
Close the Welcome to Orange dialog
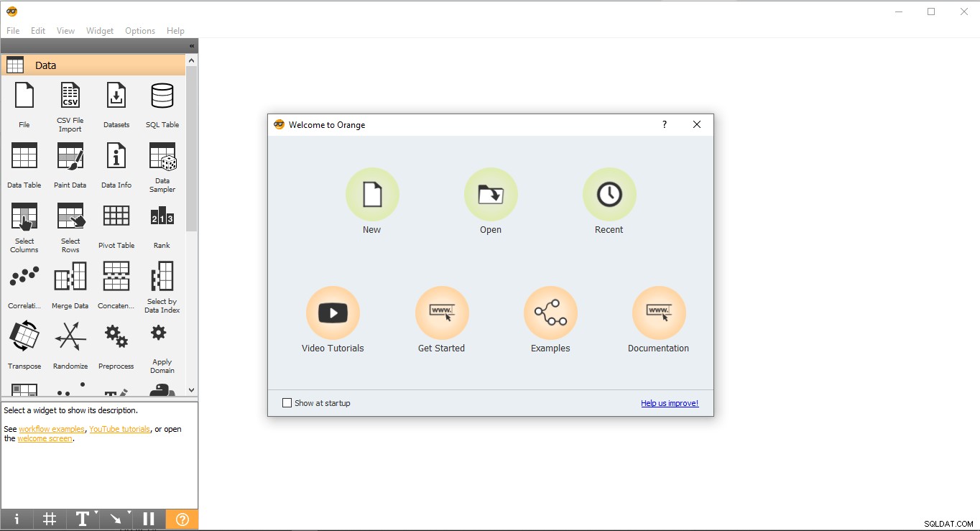[697, 124]
